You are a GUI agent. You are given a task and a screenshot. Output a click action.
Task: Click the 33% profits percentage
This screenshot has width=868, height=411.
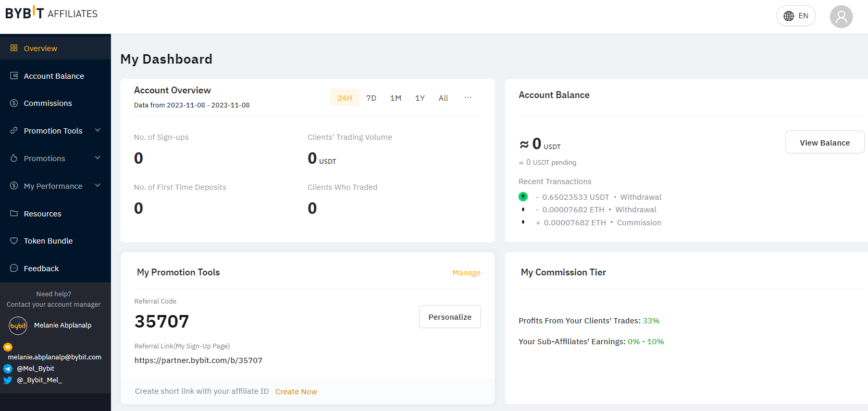pos(651,321)
